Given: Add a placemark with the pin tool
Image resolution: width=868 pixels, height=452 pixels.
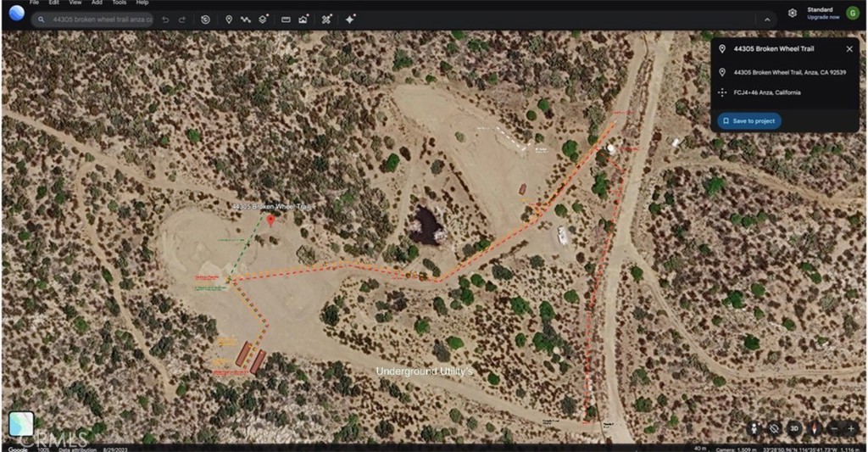Looking at the screenshot, I should pyautogui.click(x=229, y=20).
